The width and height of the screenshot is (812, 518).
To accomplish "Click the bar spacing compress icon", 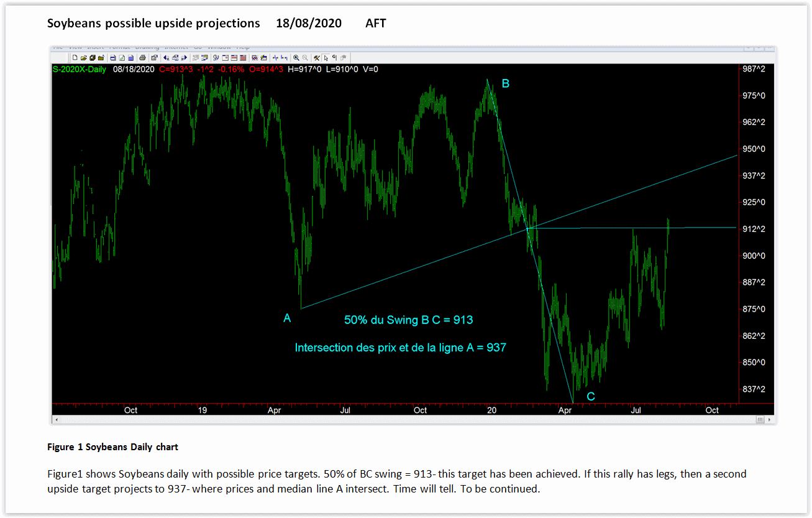I will pos(284,57).
